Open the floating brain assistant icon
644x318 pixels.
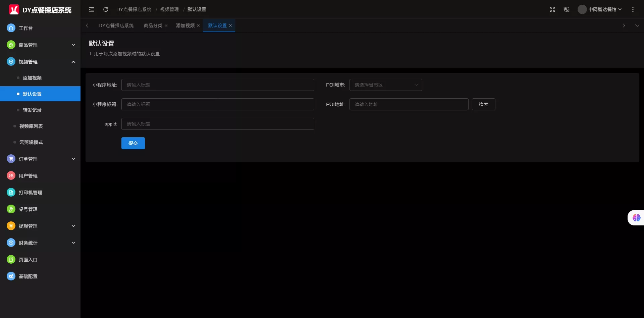coord(636,218)
